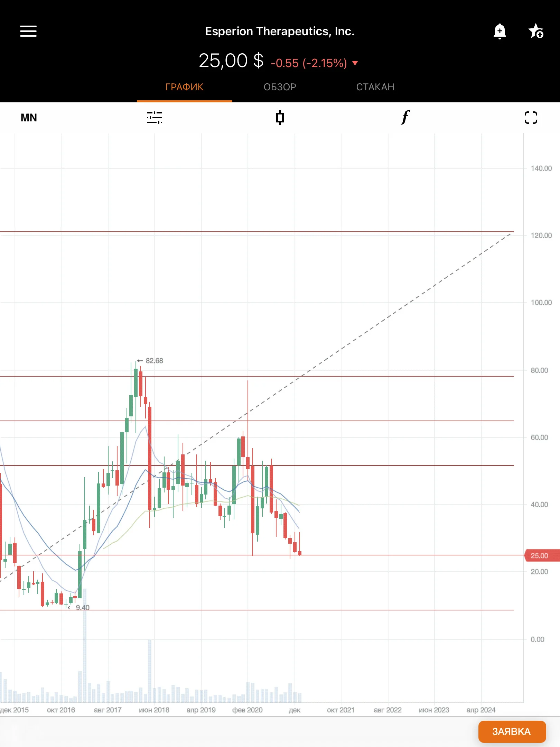Click the авг 2017 date axis label
This screenshot has height=747, width=560.
coord(108,710)
